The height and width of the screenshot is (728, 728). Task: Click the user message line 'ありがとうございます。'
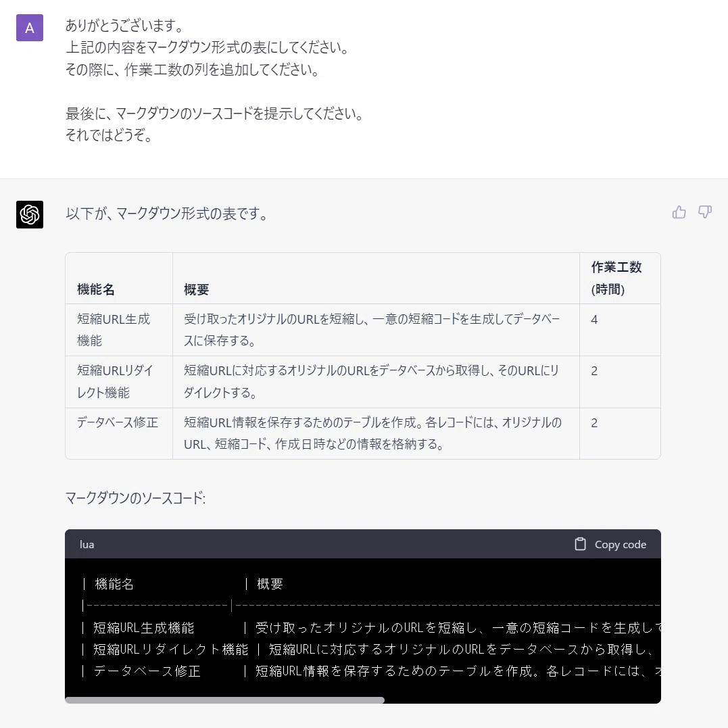[x=124, y=25]
